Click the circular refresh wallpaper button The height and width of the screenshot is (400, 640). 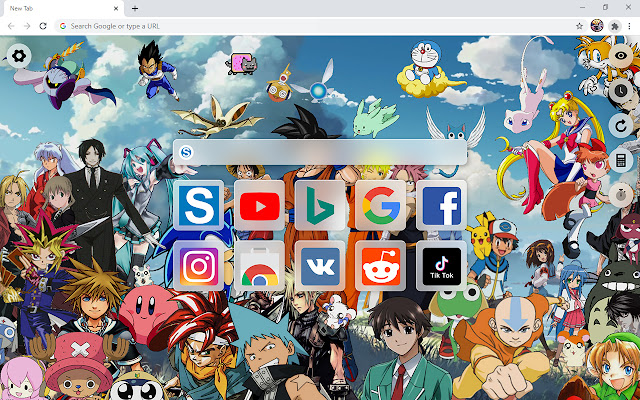pyautogui.click(x=620, y=126)
